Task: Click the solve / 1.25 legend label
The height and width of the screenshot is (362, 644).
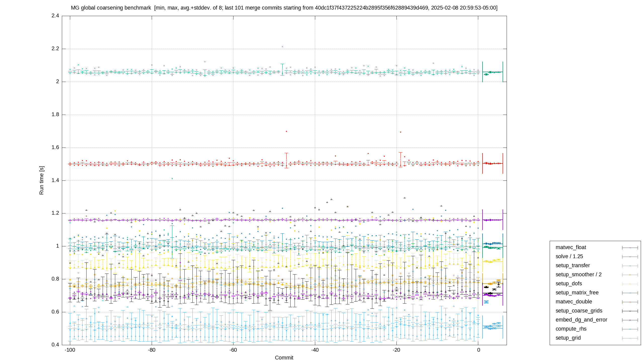Action: [569, 256]
